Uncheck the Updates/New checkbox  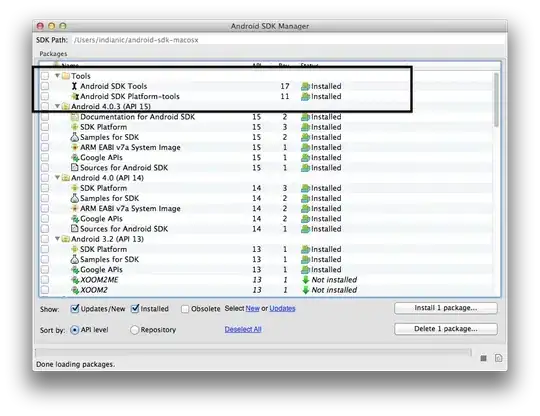tap(74, 309)
